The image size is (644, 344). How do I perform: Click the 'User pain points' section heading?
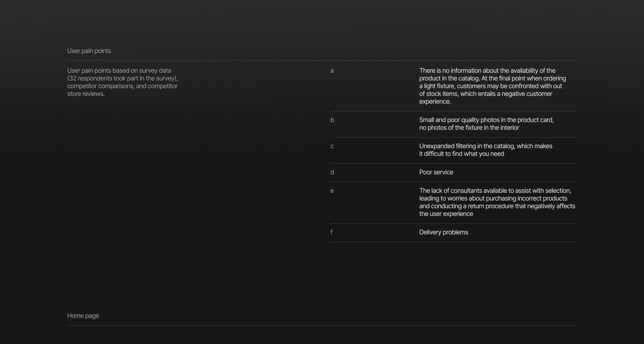(89, 51)
